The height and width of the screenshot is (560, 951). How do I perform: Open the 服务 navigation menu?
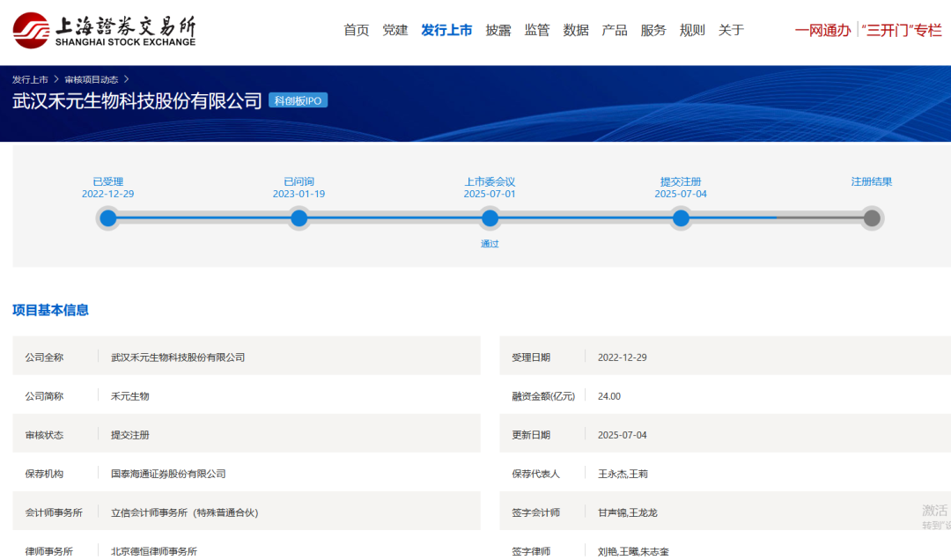(653, 30)
